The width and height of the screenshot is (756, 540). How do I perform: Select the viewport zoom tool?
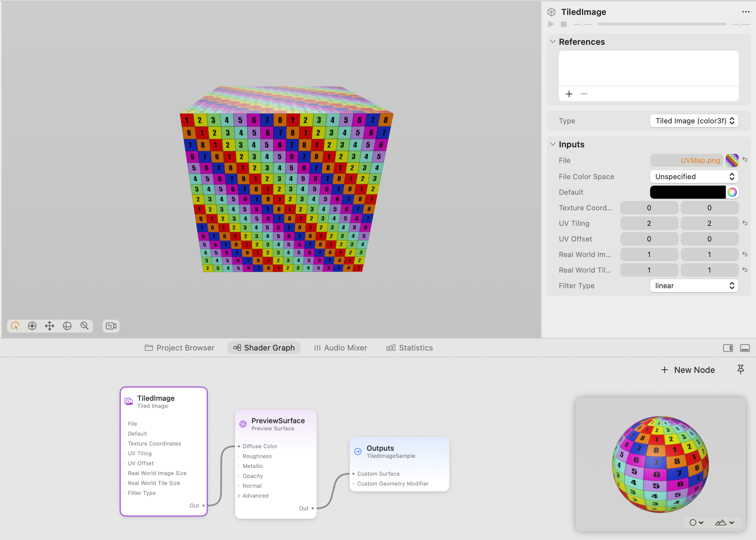tap(84, 326)
